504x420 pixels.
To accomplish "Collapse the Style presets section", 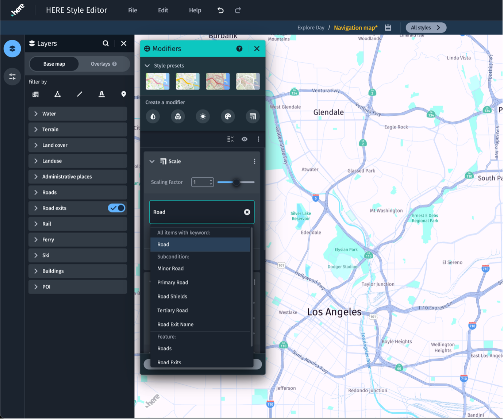I will pos(147,66).
